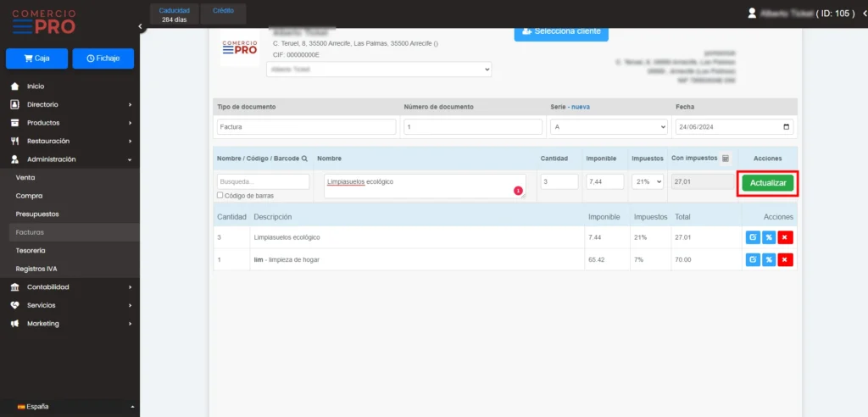Click the user profile icon
868x417 pixels.
tap(752, 14)
